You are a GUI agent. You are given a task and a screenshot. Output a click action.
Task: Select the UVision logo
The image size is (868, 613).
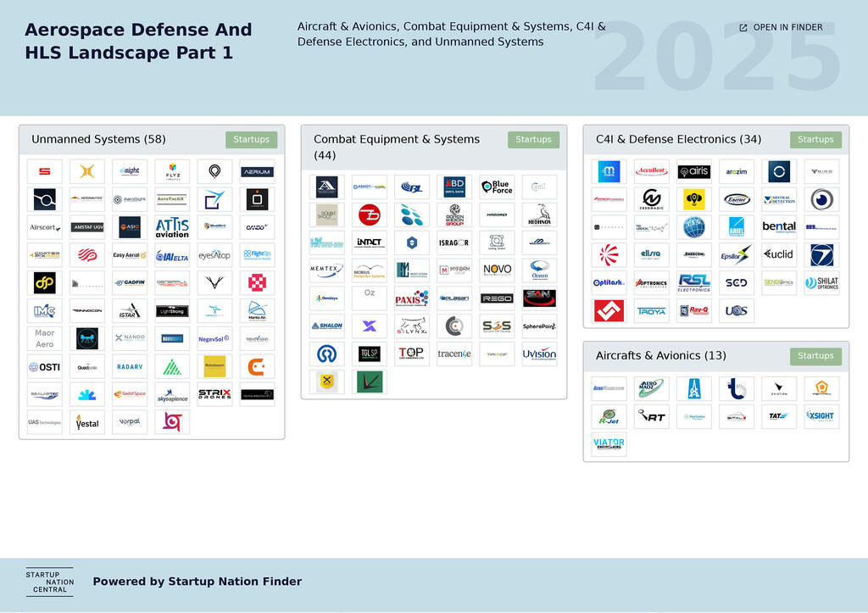[x=539, y=354]
